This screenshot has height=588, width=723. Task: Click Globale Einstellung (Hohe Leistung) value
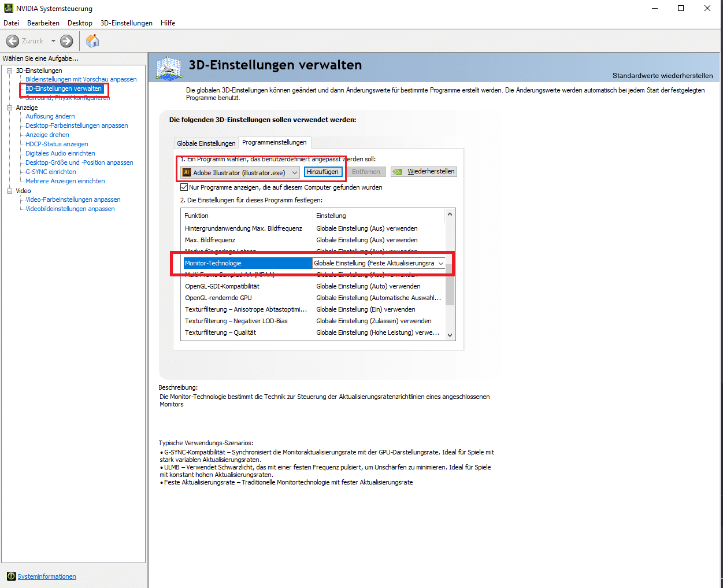(x=377, y=332)
